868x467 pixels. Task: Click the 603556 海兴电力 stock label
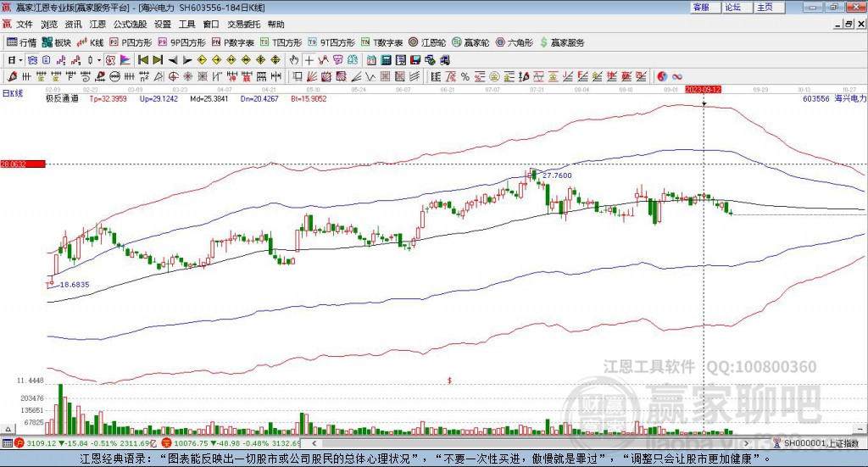click(x=834, y=98)
